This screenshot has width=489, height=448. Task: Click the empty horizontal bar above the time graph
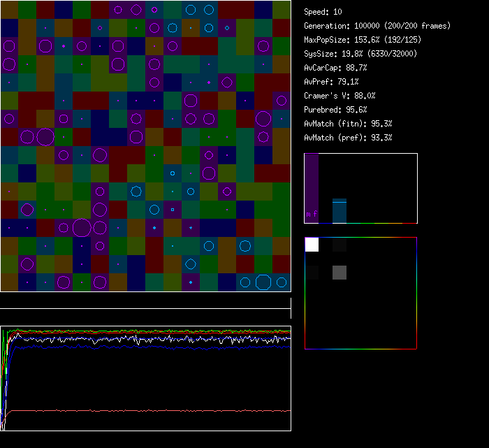pos(145,303)
